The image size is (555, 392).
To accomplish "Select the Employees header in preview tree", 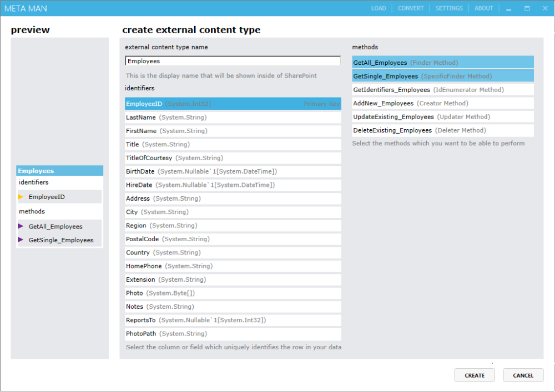I will [x=60, y=171].
